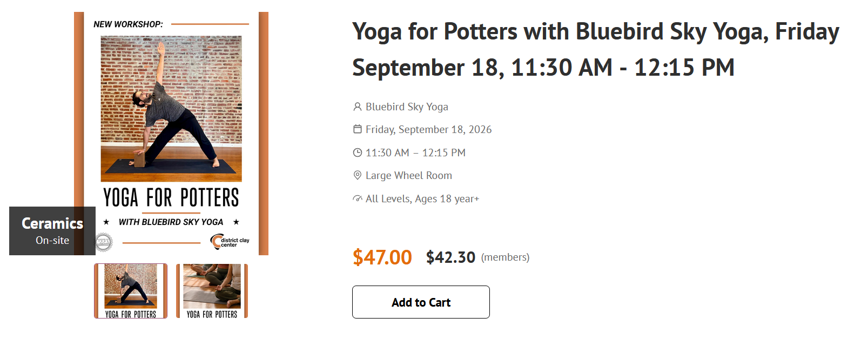Click the Large Wheel Room location text
Viewport: 868px width, 338px height.
pyautogui.click(x=409, y=175)
